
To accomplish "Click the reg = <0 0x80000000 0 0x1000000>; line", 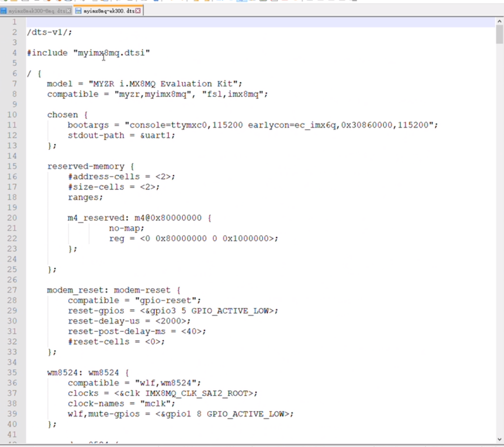I will coord(194,238).
